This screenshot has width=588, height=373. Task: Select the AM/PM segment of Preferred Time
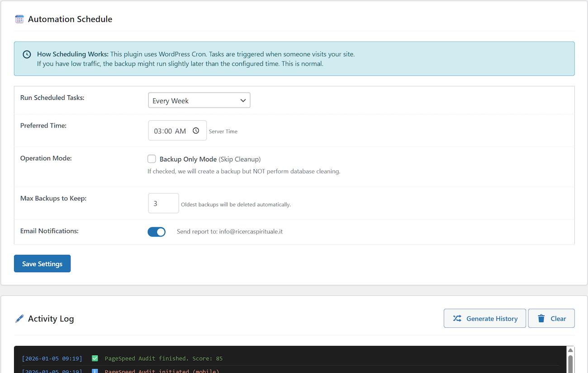point(180,131)
